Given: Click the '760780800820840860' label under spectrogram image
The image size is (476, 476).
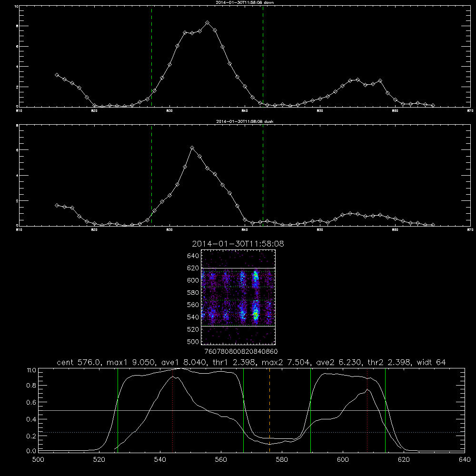Looking at the screenshot, I should click(x=241, y=351).
